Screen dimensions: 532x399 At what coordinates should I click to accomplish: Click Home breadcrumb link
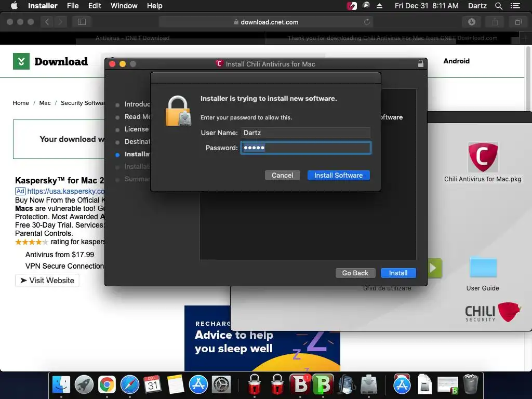[21, 103]
